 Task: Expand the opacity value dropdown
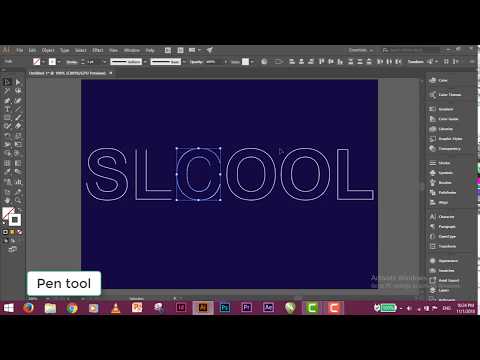pyautogui.click(x=226, y=62)
